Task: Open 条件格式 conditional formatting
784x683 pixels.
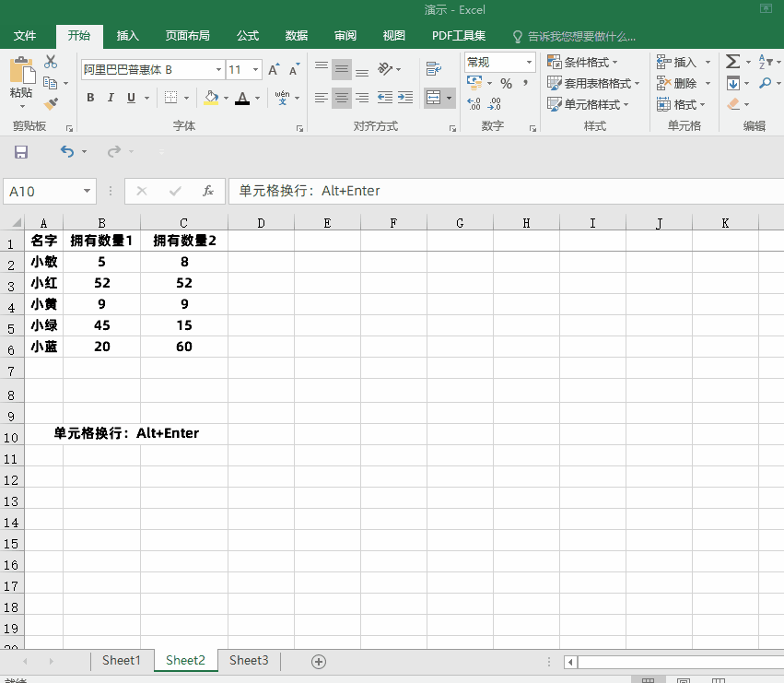Action: click(582, 62)
